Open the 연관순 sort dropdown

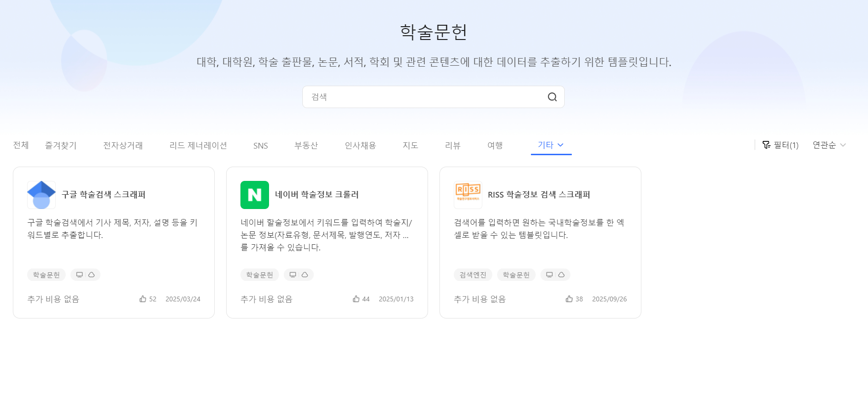click(x=829, y=145)
